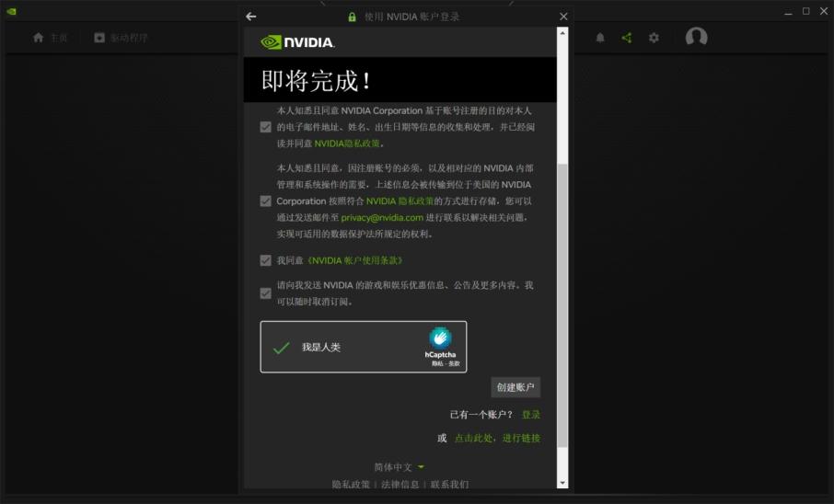
Task: Open the settings gear icon
Action: pos(654,38)
